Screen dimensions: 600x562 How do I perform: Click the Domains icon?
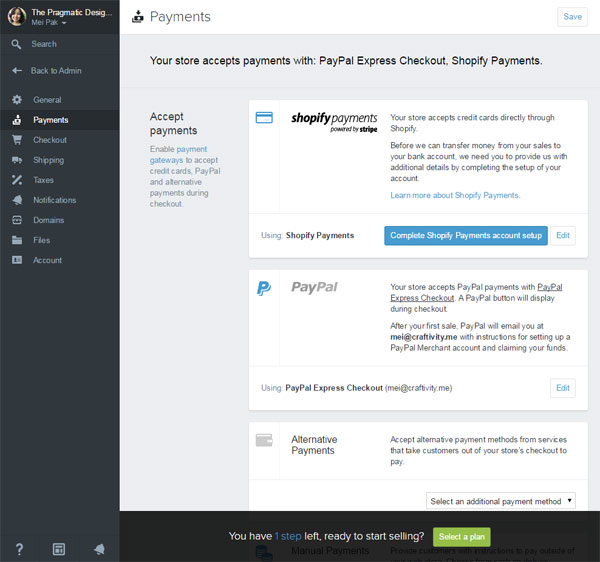coord(17,220)
